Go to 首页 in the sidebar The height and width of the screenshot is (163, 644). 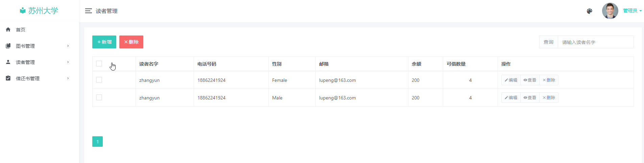[x=21, y=30]
